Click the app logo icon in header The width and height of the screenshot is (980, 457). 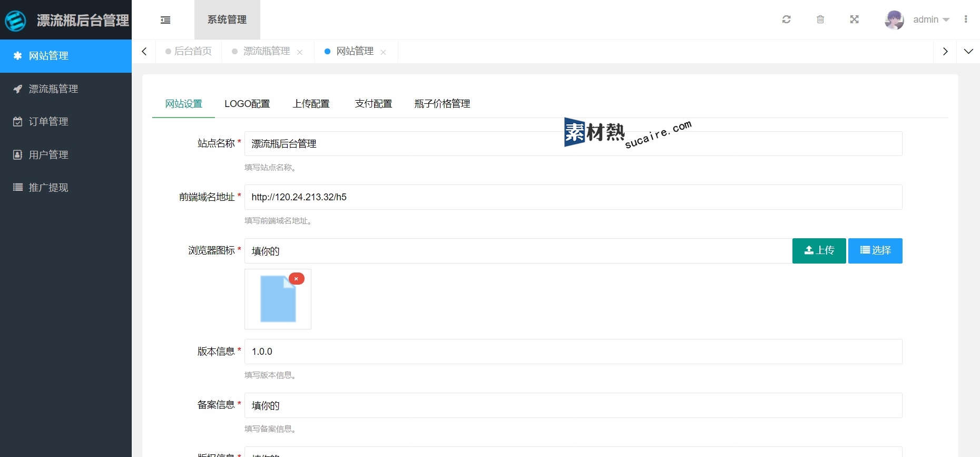15,21
